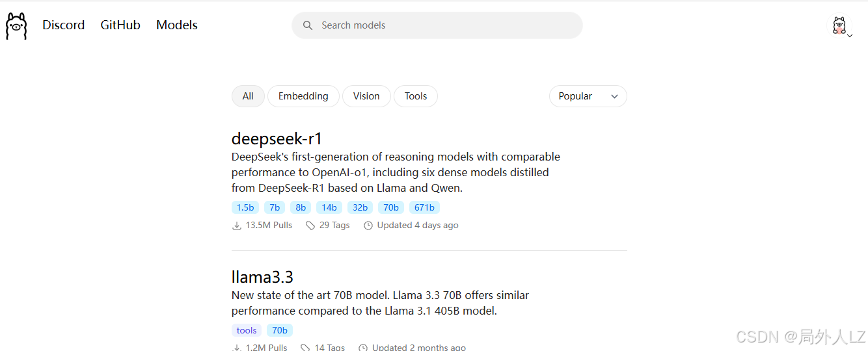
Task: Click the 14b size tag
Action: tap(329, 207)
